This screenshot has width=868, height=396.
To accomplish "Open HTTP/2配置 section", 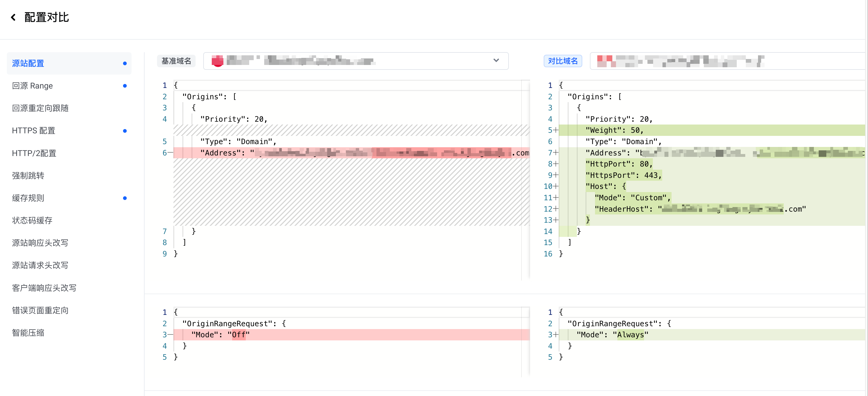I will click(69, 153).
